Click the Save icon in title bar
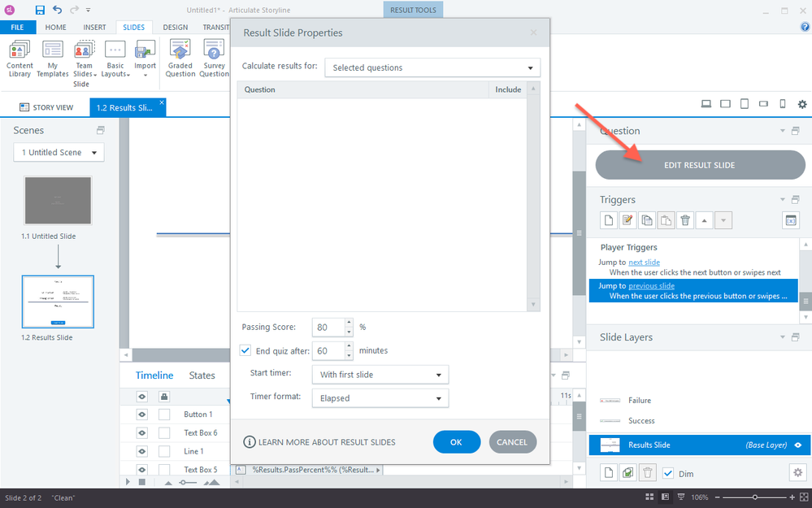Image resolution: width=812 pixels, height=508 pixels. pyautogui.click(x=40, y=10)
